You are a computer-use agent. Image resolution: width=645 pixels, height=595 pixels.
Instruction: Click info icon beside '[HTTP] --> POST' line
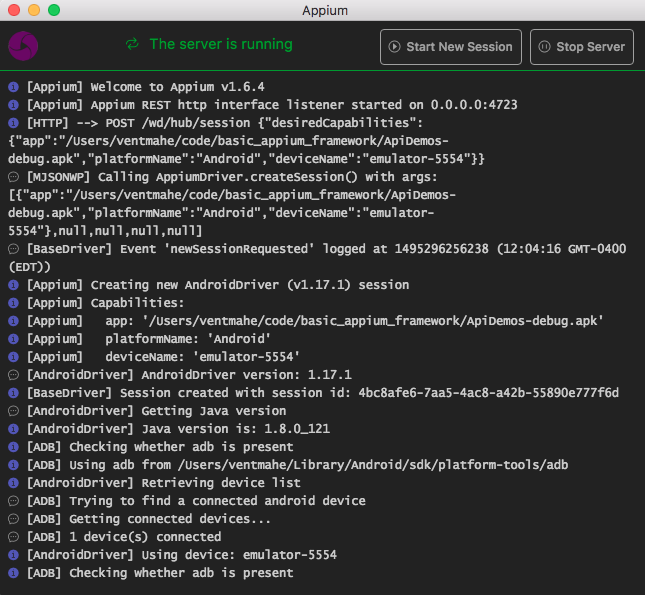tap(13, 123)
